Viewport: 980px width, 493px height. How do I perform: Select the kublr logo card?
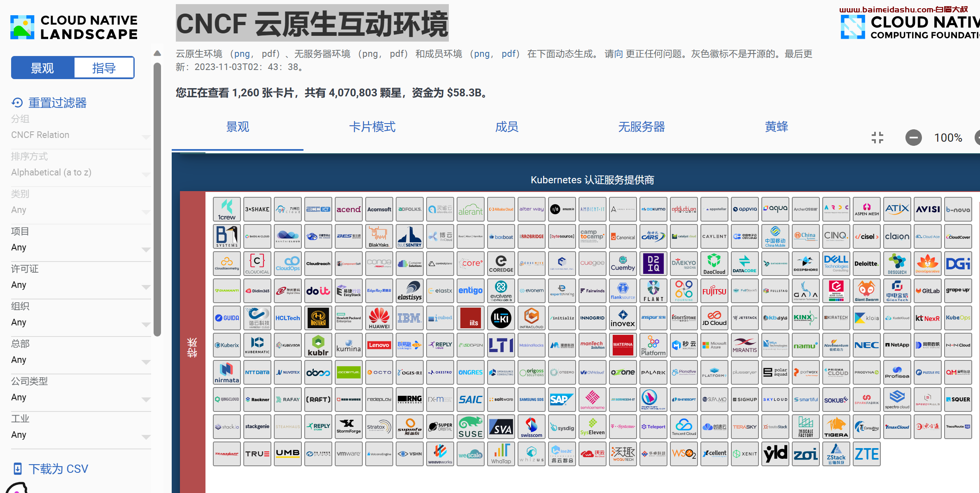[x=318, y=345]
